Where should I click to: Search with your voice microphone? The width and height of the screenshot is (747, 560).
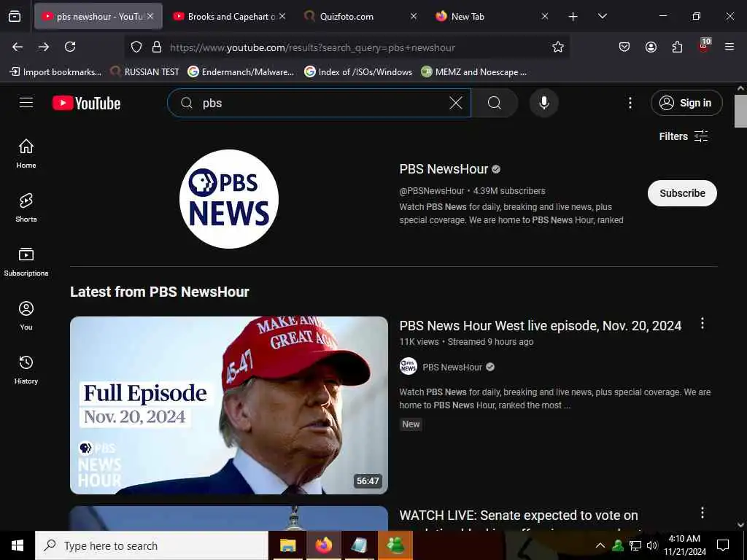(x=543, y=103)
